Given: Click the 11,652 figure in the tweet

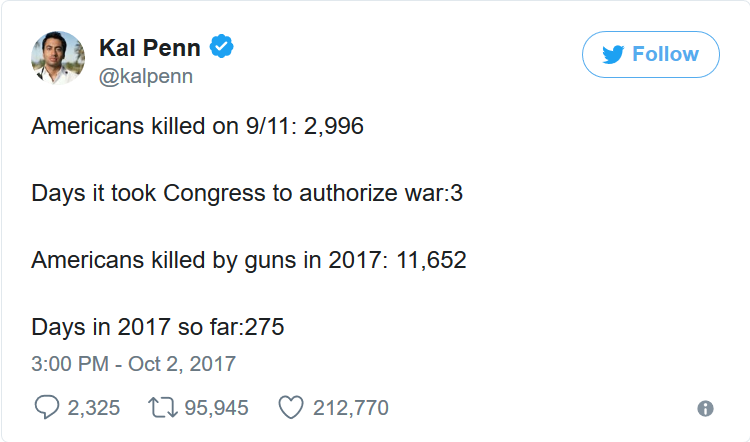Looking at the screenshot, I should pos(431,261).
